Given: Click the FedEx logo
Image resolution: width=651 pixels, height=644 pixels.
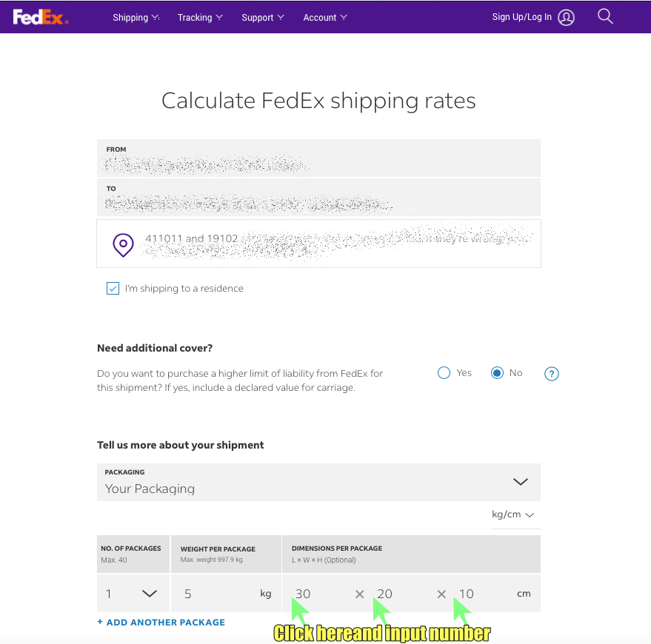Looking at the screenshot, I should 40,17.
